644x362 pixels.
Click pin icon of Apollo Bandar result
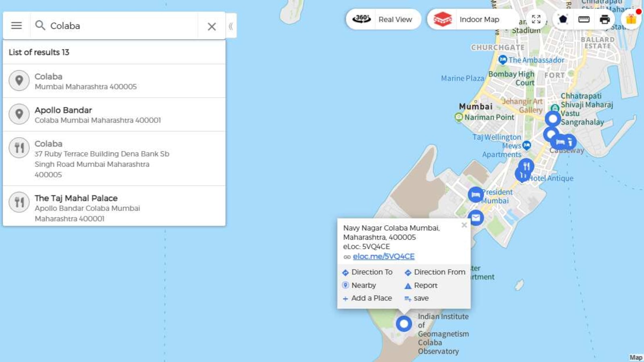19,114
